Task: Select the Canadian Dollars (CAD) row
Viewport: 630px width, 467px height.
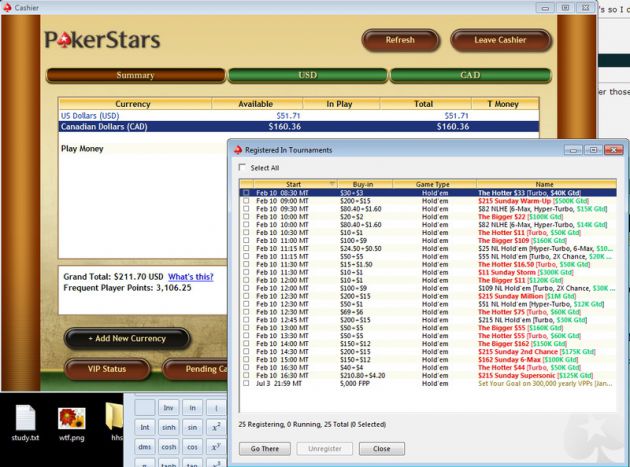Action: (299, 127)
